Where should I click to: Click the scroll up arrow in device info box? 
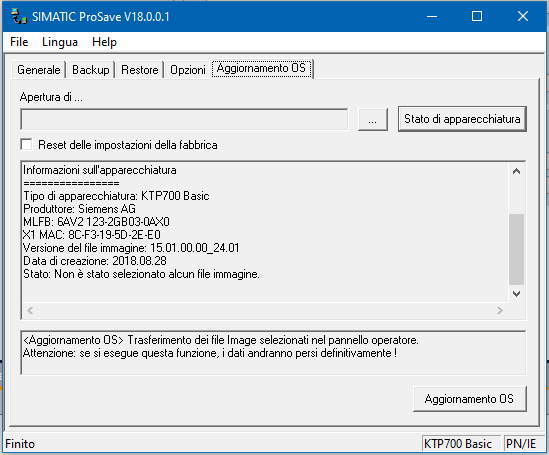tap(516, 171)
